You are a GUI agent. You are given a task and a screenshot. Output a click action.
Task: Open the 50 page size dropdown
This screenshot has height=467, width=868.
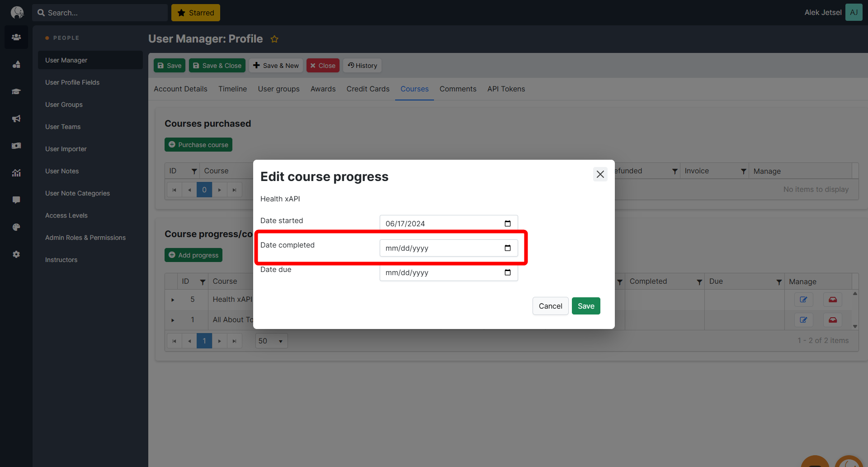click(271, 341)
